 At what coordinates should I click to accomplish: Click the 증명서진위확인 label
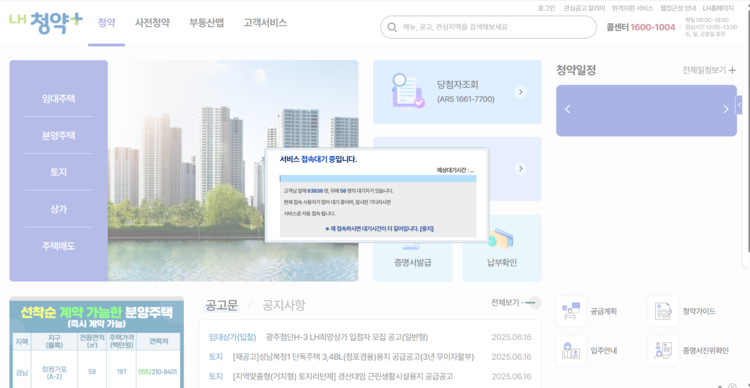(x=706, y=351)
